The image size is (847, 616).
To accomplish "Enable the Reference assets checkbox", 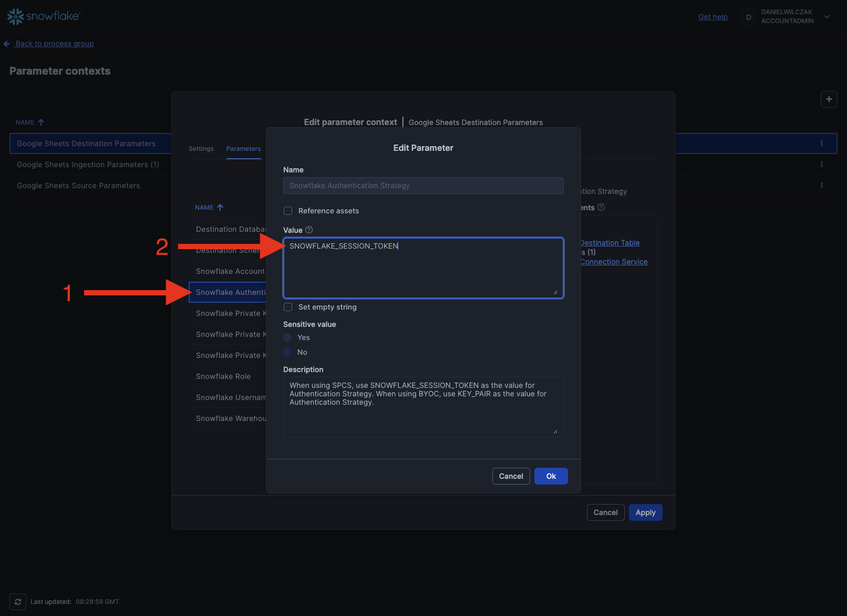I will [288, 211].
